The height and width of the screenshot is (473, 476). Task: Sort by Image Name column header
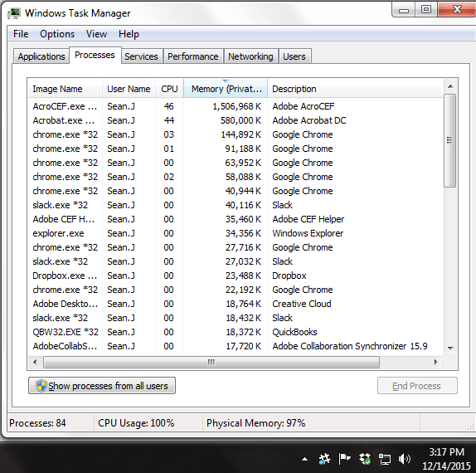point(65,89)
